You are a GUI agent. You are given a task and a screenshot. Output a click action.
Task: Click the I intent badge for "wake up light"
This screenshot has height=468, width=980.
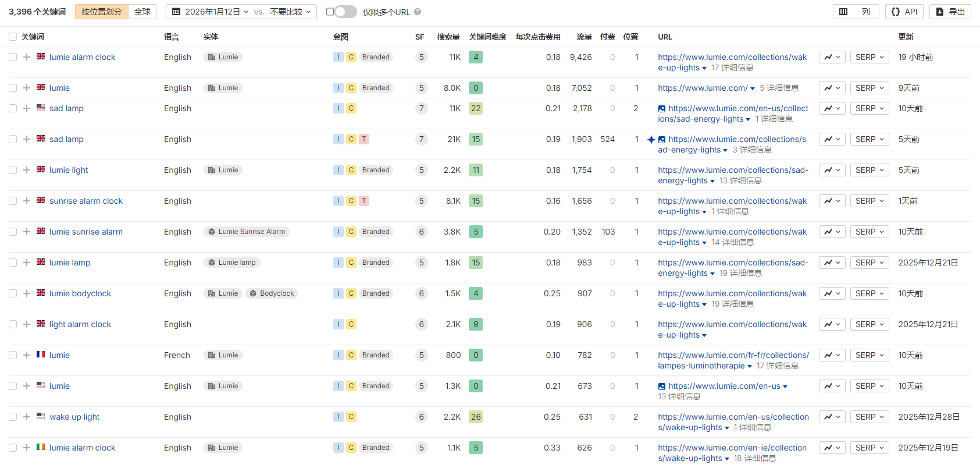coord(338,417)
